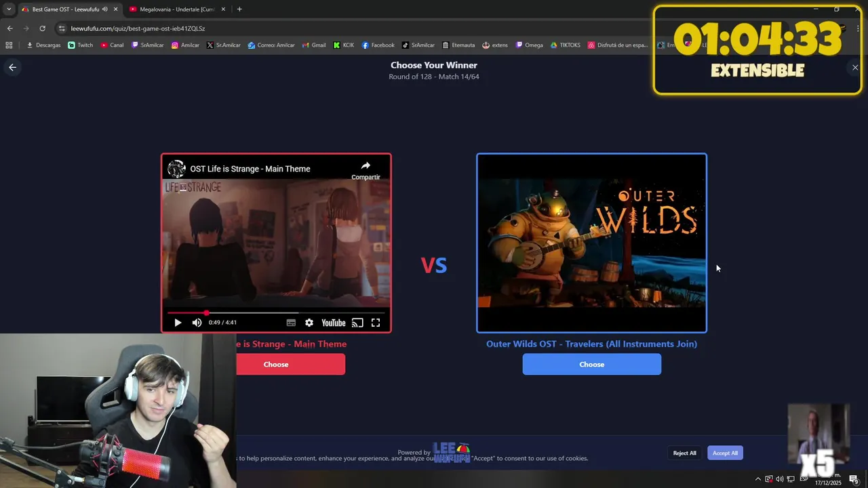This screenshot has width=868, height=488.
Task: Open Facebook bookmark
Action: (x=378, y=45)
